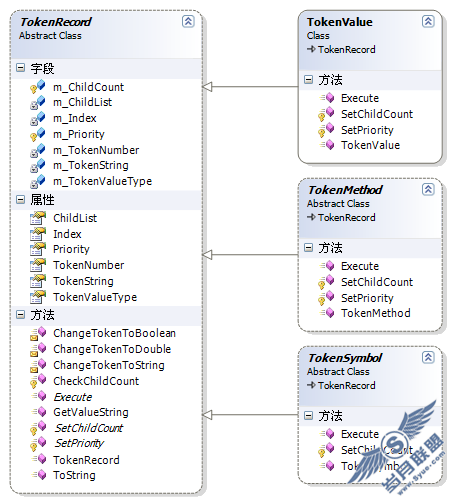Select the TokenNumber property entry
451x502 pixels.
click(x=89, y=265)
